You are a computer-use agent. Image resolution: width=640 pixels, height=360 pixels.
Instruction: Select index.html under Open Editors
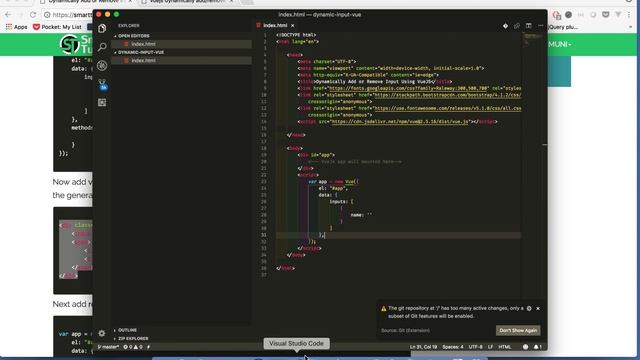coord(182,44)
